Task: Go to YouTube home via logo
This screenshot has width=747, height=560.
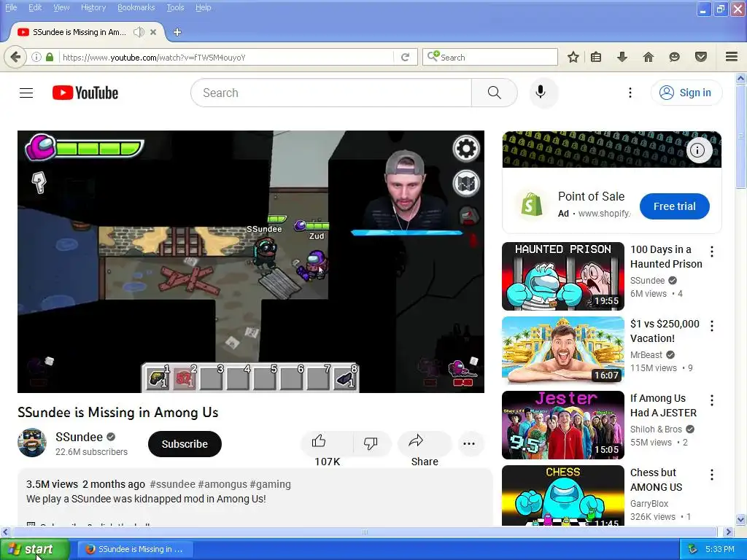Action: click(85, 93)
